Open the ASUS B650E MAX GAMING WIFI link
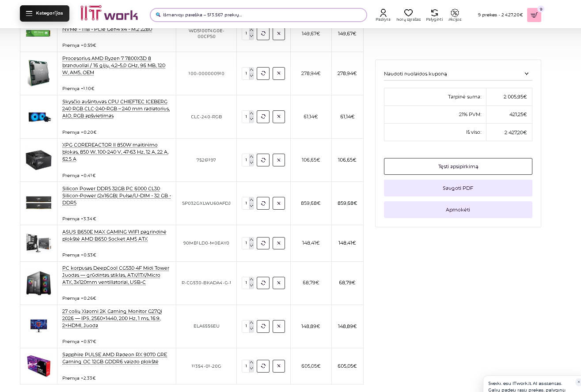Screen dimensions: 581x392 (x=114, y=235)
